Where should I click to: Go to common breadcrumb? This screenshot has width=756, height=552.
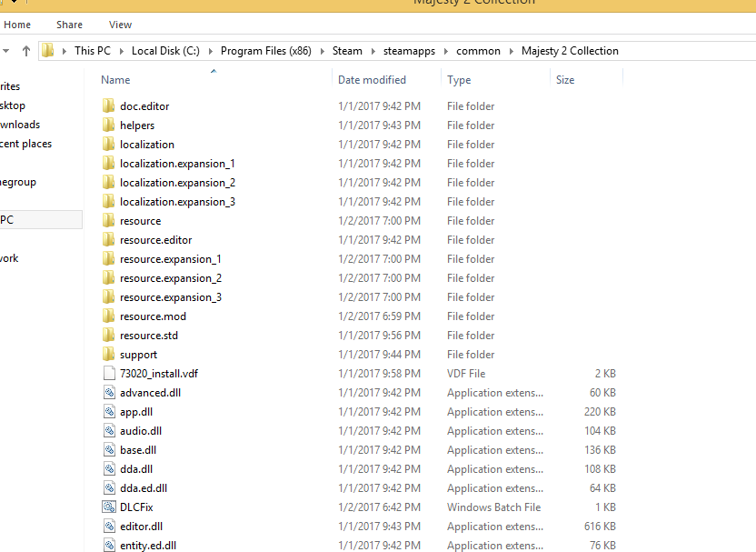pos(478,51)
